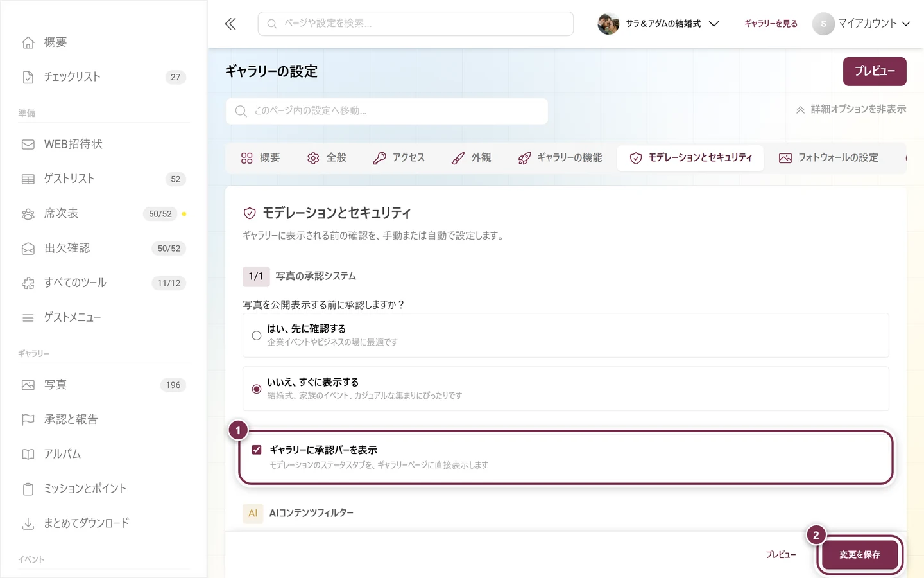This screenshot has width=924, height=578.
Task: Focus ページや設定を検索 search field
Action: (416, 24)
